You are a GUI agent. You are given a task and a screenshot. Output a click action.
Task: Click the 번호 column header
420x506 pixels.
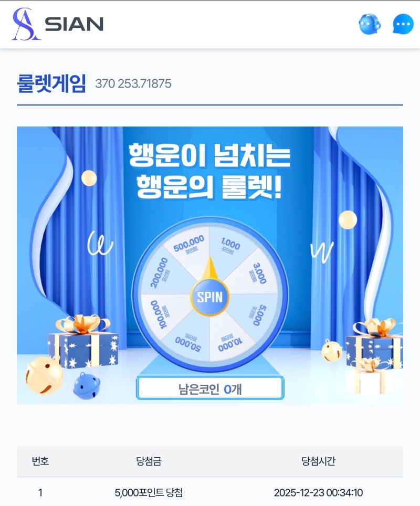40,461
